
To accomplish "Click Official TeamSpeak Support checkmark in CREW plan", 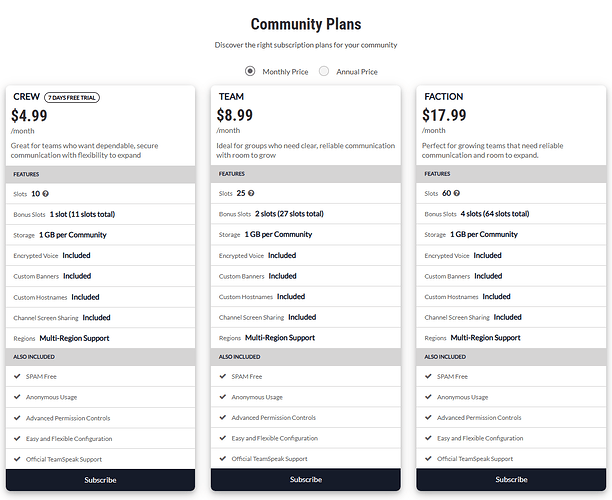I will point(17,458).
